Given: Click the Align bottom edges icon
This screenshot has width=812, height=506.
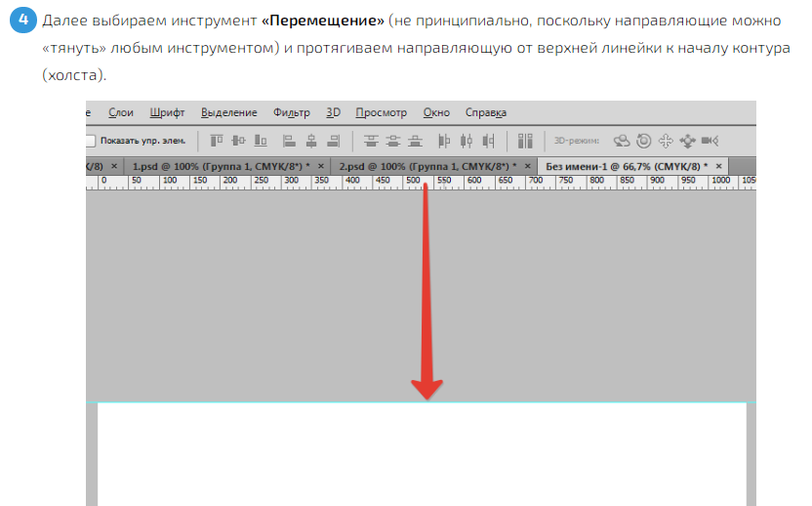Looking at the screenshot, I should point(260,141).
